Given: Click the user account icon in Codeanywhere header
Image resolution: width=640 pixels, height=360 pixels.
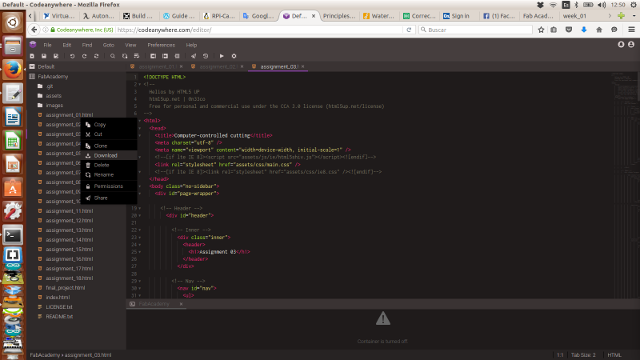Looking at the screenshot, I should click(x=631, y=44).
